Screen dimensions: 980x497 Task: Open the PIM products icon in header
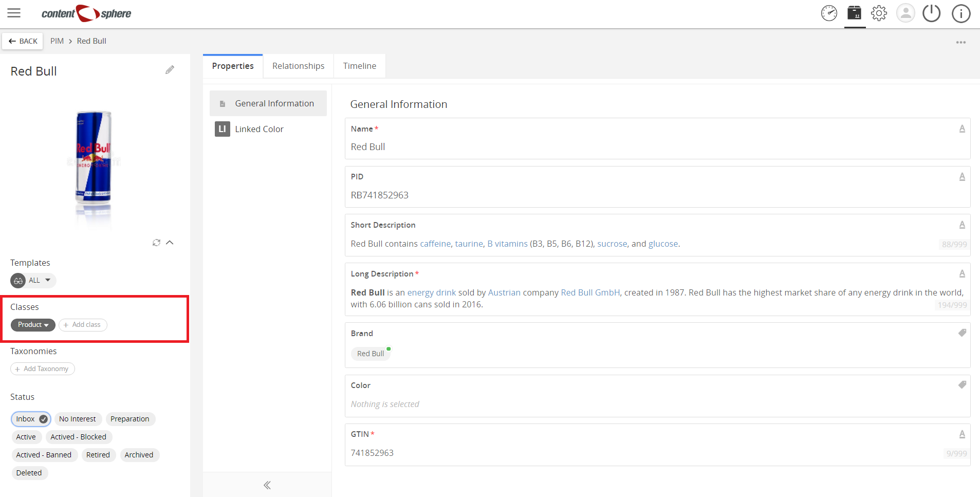pyautogui.click(x=855, y=13)
